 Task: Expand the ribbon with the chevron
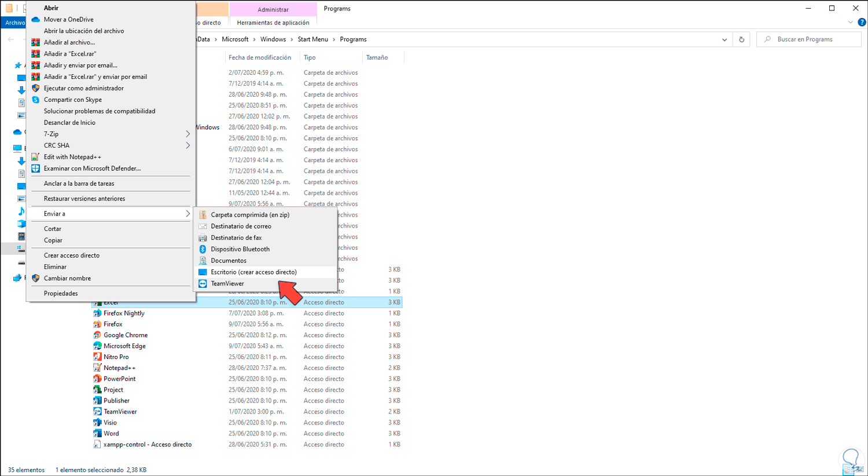pyautogui.click(x=850, y=23)
